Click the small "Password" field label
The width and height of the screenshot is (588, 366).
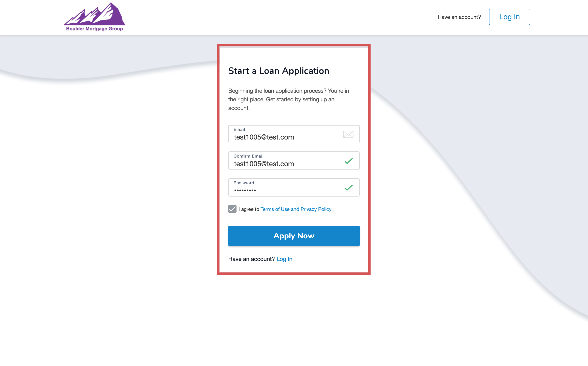tap(244, 183)
